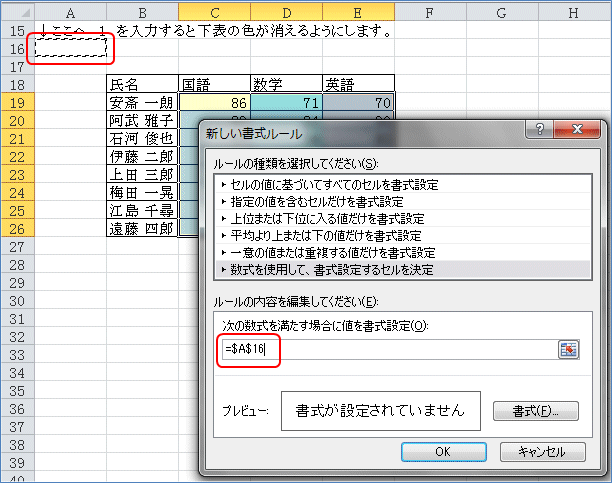
Task: Click the name cell 伊藤 二郎
Action: click(x=142, y=157)
